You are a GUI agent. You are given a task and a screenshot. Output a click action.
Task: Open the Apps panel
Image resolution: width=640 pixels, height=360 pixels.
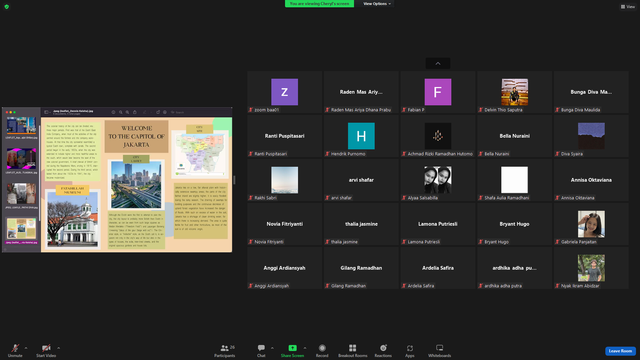pos(410,350)
